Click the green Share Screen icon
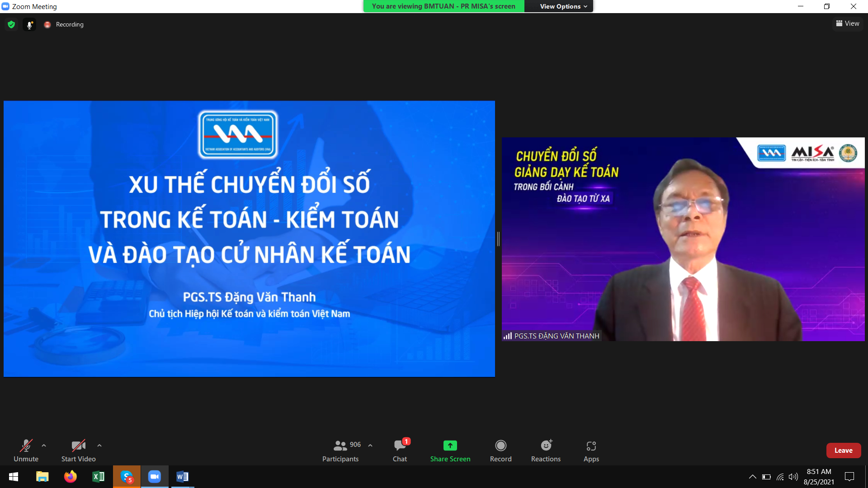Viewport: 868px width, 488px height. 450,446
